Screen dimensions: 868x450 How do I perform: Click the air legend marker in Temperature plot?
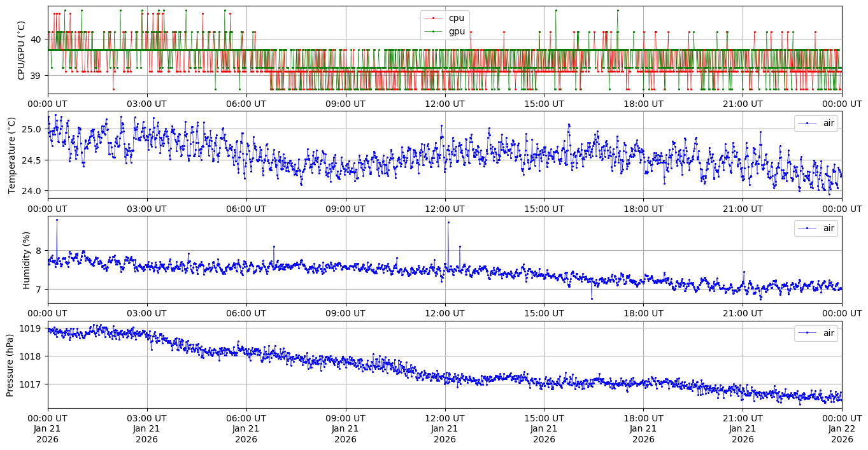[x=807, y=123]
